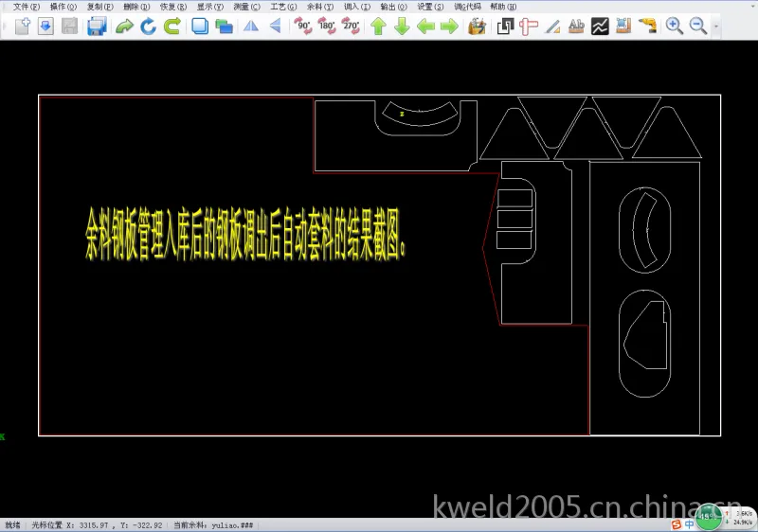The width and height of the screenshot is (758, 532).
Task: Rotate part 180 degrees
Action: 327,26
